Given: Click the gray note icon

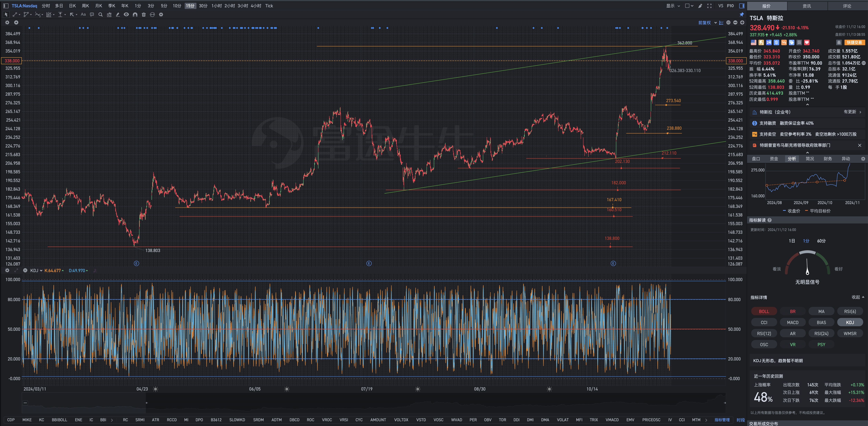Looking at the screenshot, I should pos(799,42).
